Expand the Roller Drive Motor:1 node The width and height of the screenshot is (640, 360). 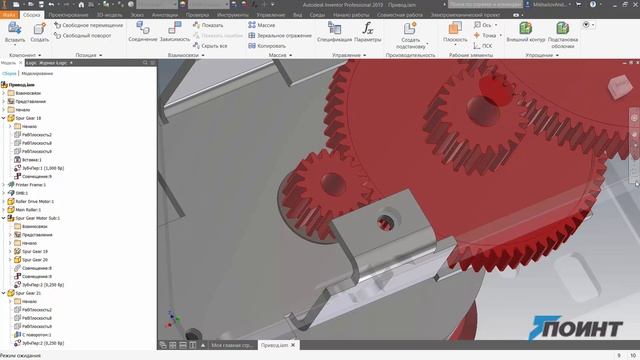(x=4, y=201)
